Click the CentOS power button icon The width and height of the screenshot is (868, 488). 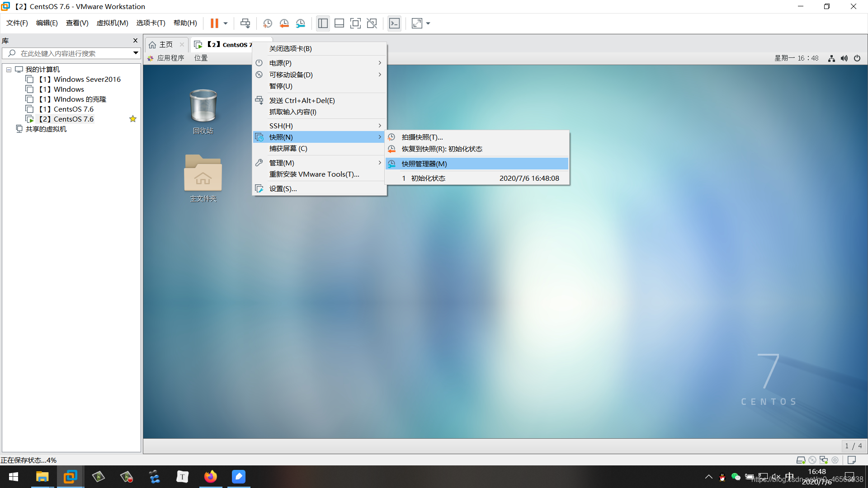click(x=857, y=58)
